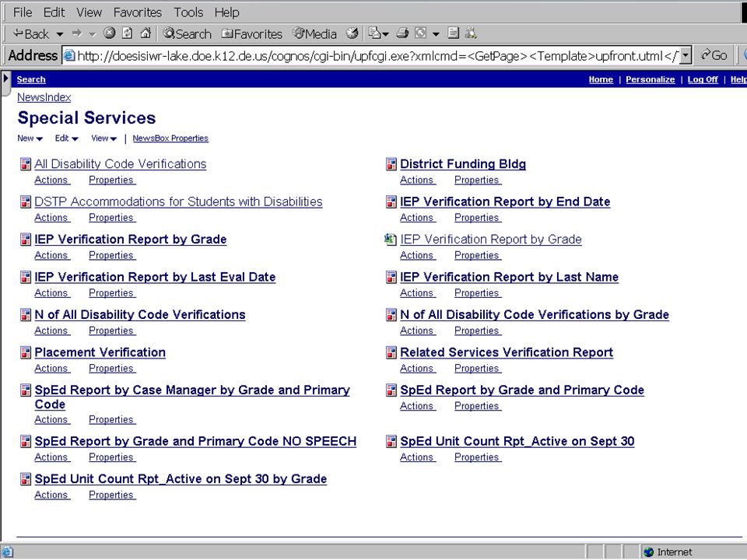Open Placement Verification report
747x560 pixels.
pos(100,352)
